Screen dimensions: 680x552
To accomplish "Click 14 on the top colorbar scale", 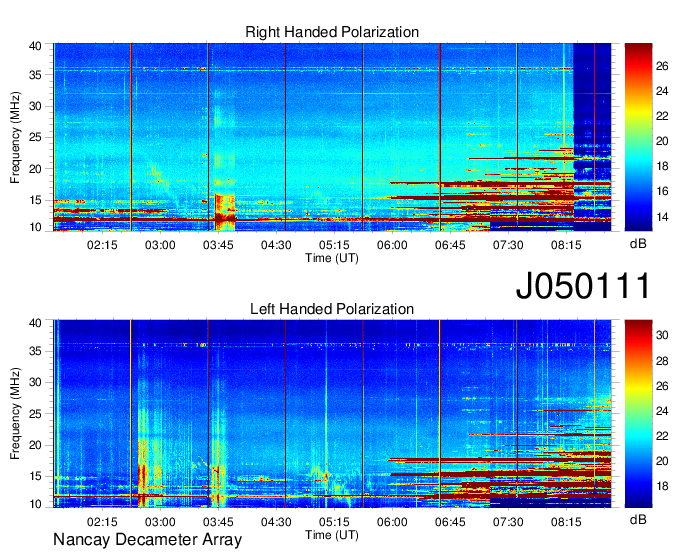I will click(x=662, y=217).
